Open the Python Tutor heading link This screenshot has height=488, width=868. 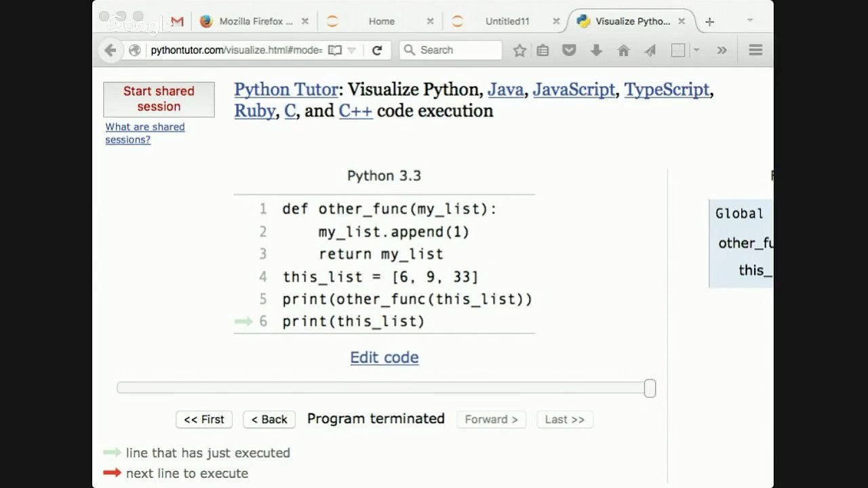(286, 89)
